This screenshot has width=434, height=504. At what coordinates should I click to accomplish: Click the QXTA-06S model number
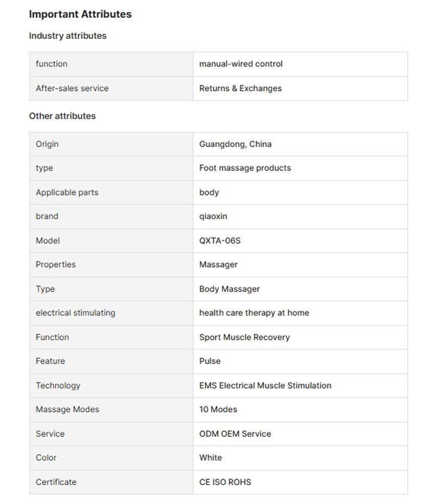[220, 241]
